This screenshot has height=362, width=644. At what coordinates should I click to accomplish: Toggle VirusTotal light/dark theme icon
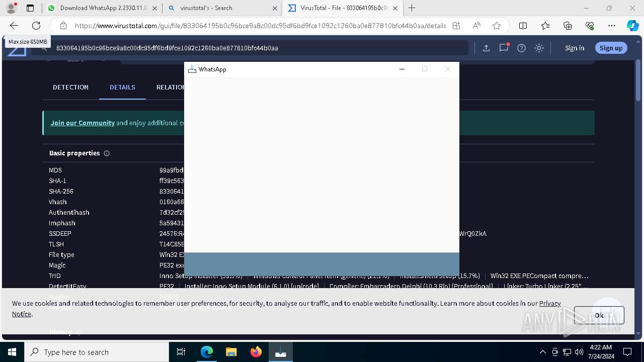[x=539, y=48]
